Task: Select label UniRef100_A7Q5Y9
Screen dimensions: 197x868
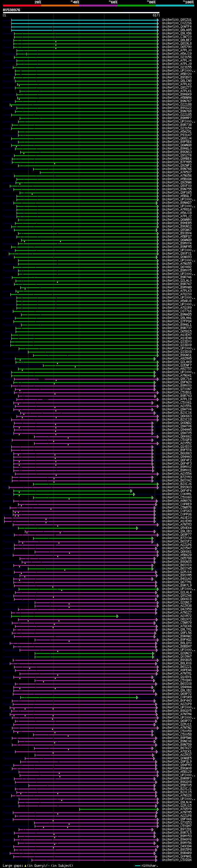Action: (x=176, y=809)
